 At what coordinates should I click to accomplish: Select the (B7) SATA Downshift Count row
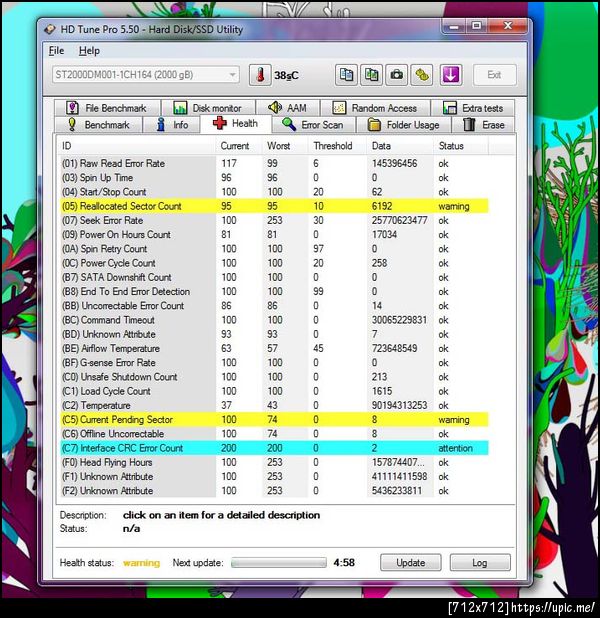point(274,277)
